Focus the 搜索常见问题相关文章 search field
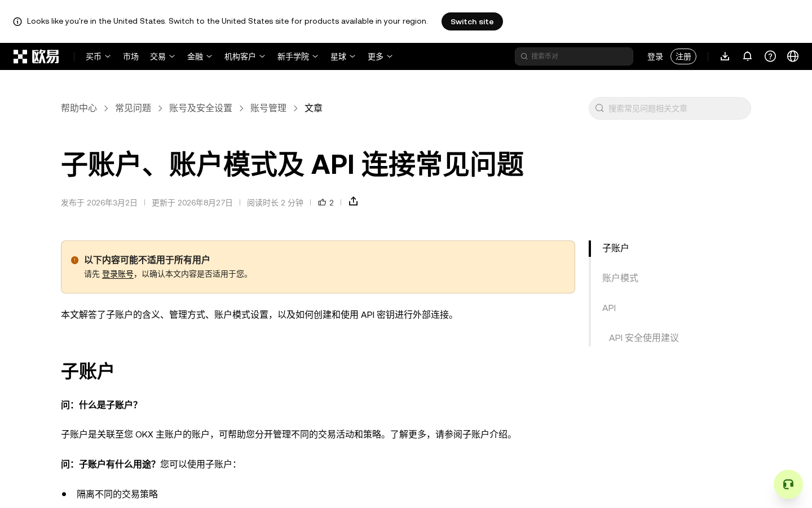This screenshot has width=812, height=508. click(x=670, y=108)
